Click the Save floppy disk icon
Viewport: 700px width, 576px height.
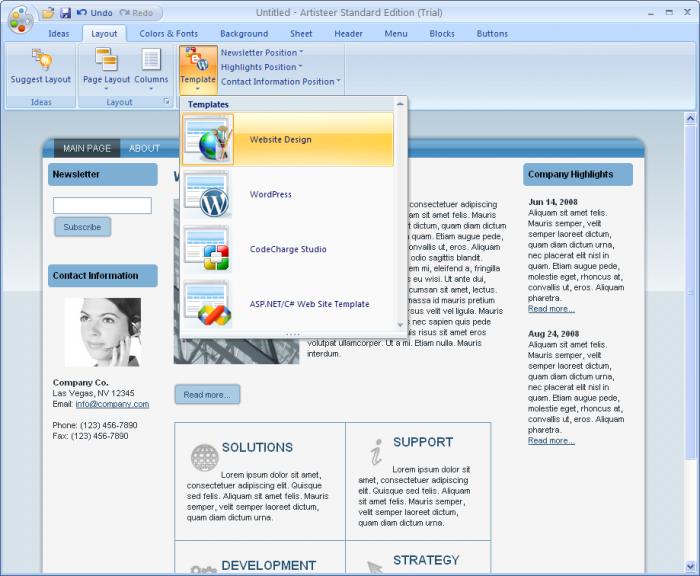click(65, 13)
